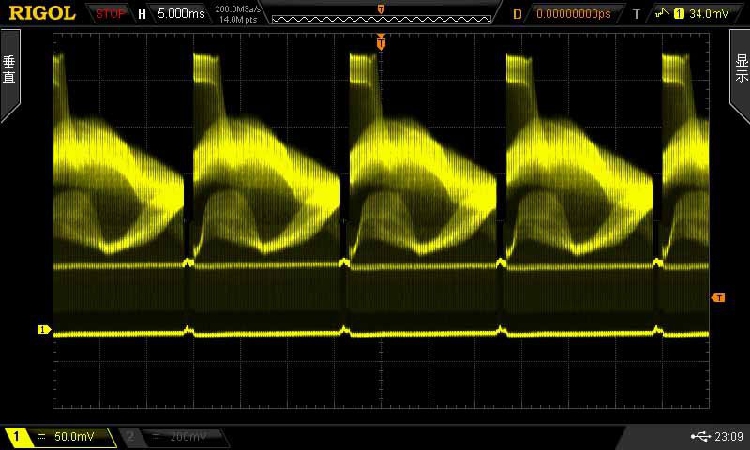Click the H horizontal timebase label
Viewport: 750px width, 450px height.
tap(141, 14)
